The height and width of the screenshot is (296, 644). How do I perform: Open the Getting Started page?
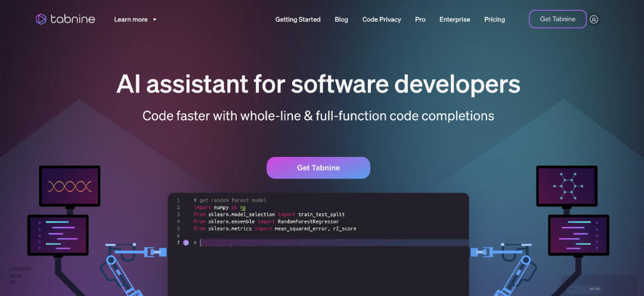tap(298, 20)
